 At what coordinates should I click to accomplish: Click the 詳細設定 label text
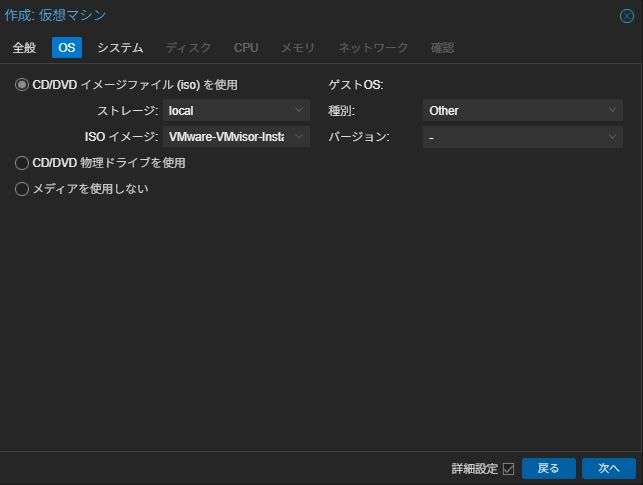pyautogui.click(x=474, y=469)
